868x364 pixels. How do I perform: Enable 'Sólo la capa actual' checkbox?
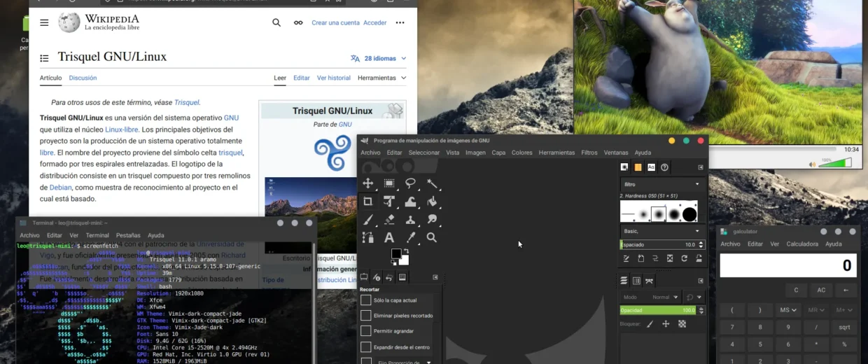click(x=366, y=300)
